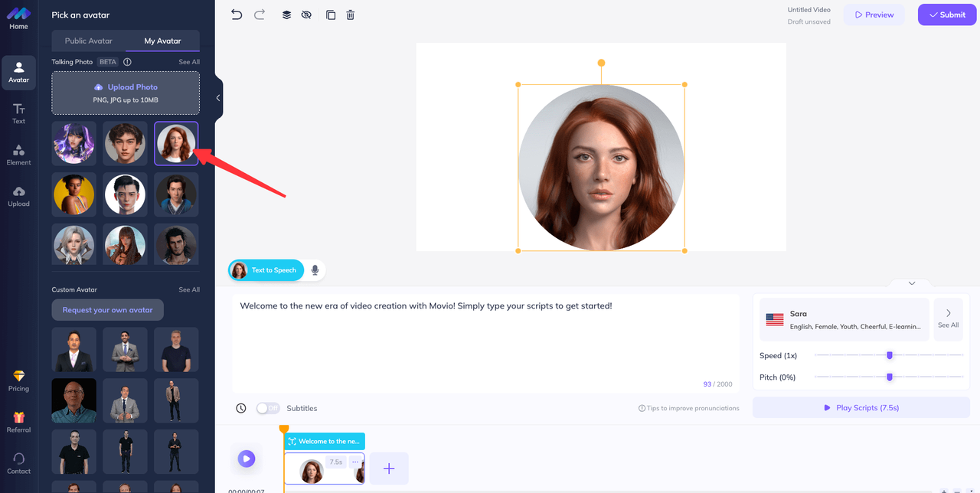Play the timeline with the purple play button
980x493 pixels.
click(246, 459)
